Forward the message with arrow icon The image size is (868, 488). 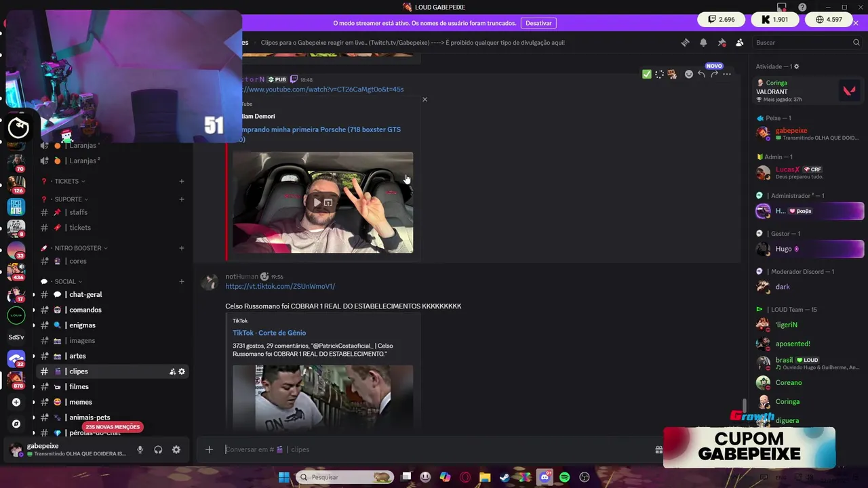pos(714,74)
